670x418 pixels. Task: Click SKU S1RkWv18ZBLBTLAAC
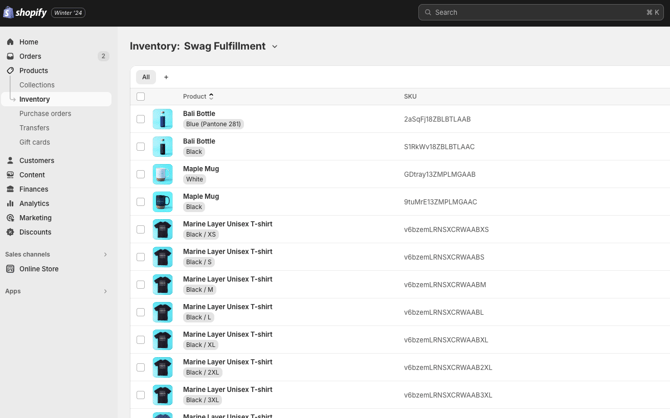(439, 147)
